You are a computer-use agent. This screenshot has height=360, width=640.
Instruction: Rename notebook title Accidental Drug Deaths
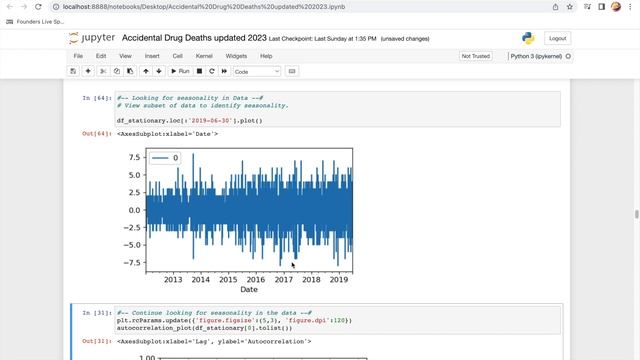point(194,38)
